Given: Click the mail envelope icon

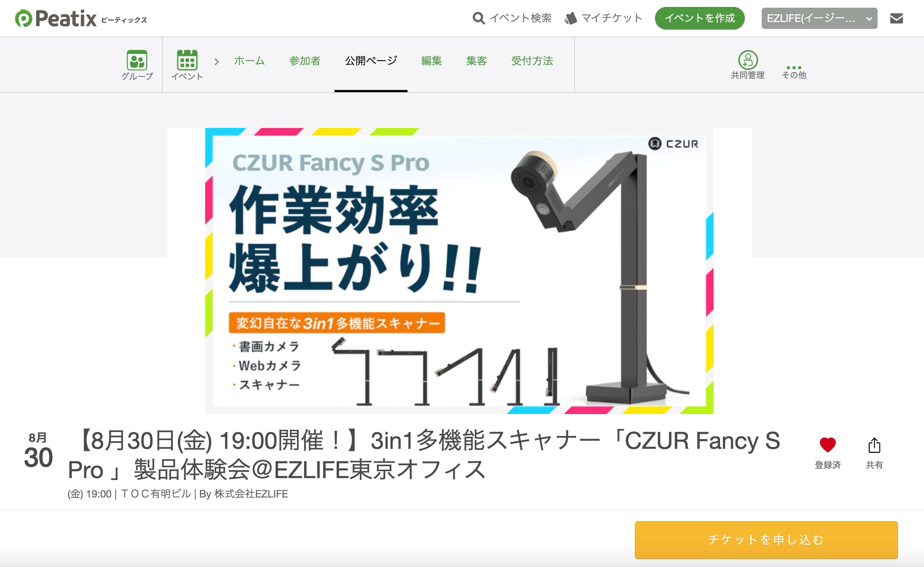Looking at the screenshot, I should pos(896,18).
